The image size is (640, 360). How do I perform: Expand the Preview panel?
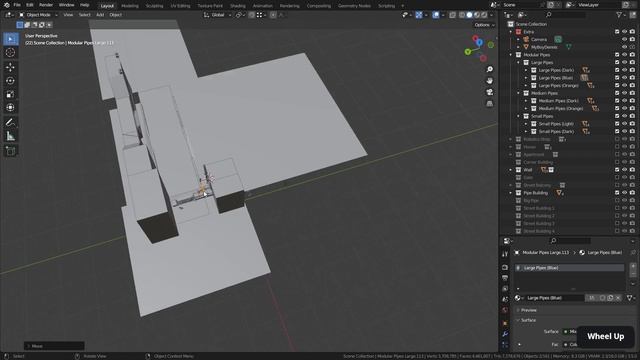[528, 310]
